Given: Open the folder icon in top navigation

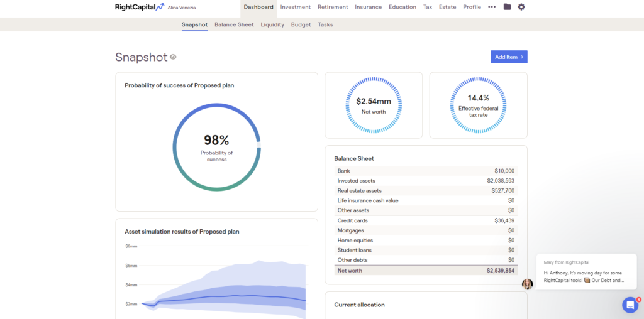Looking at the screenshot, I should [x=508, y=7].
